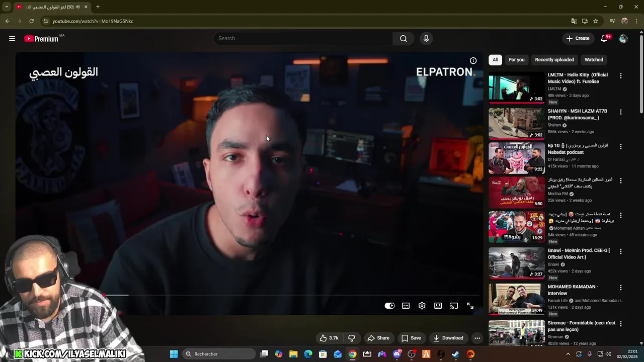Open a new browser tab
This screenshot has width=644, height=362.
[98, 7]
